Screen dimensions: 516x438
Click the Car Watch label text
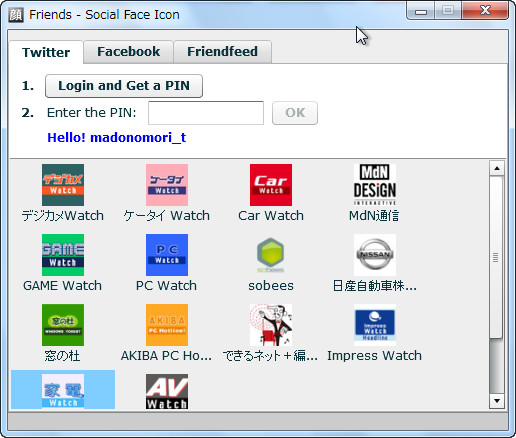(271, 216)
